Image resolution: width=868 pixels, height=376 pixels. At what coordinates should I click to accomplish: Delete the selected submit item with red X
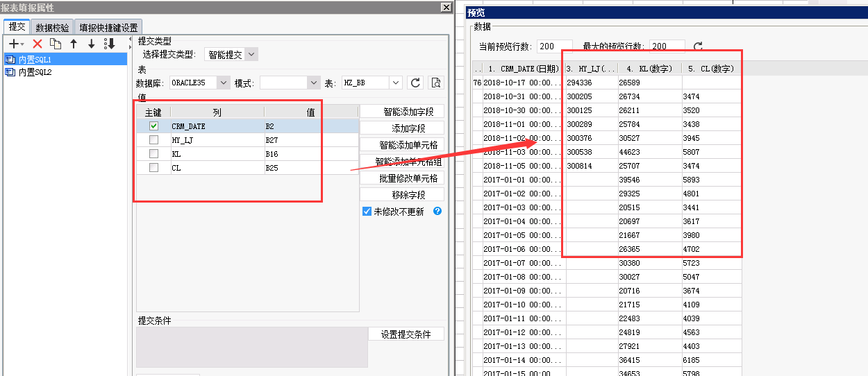(x=37, y=44)
